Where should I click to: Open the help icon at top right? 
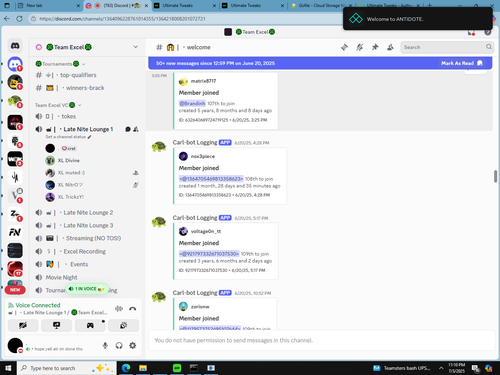click(x=488, y=32)
